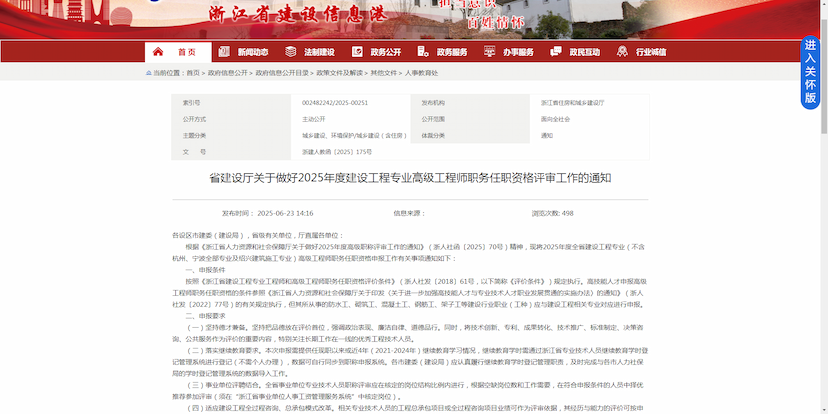Screen dimensions: 828x414
Task: Select 行业诚信 in the top navigation
Action: (x=650, y=52)
